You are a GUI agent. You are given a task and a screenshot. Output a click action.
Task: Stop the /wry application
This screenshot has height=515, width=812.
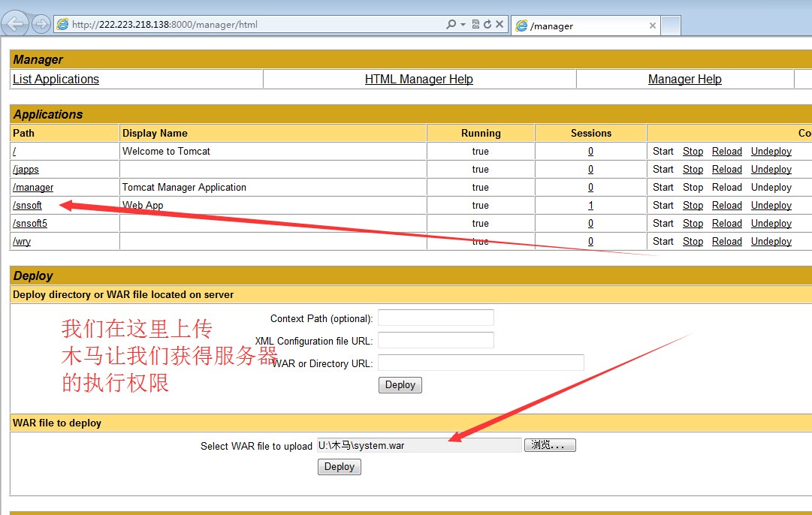point(693,242)
